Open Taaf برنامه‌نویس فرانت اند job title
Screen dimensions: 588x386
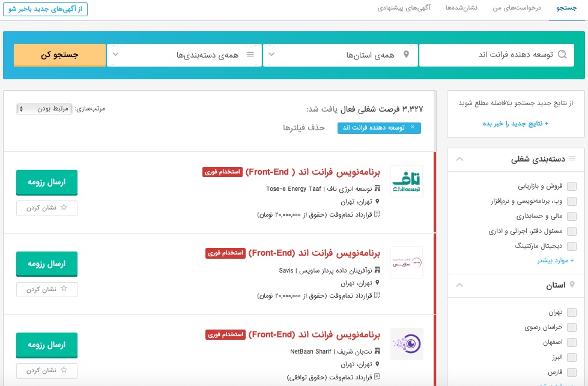[x=313, y=172]
